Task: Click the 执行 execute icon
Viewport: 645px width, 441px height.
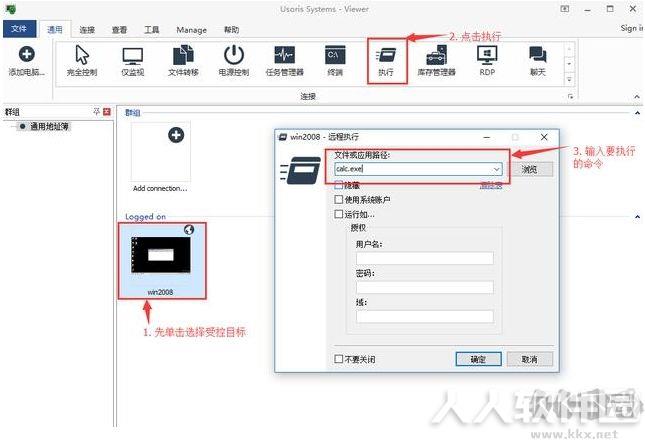Action: [x=386, y=55]
